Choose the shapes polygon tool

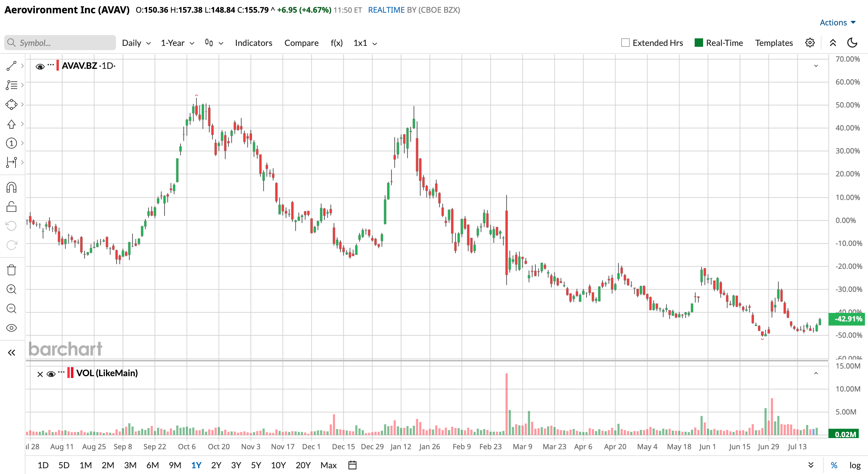11,104
